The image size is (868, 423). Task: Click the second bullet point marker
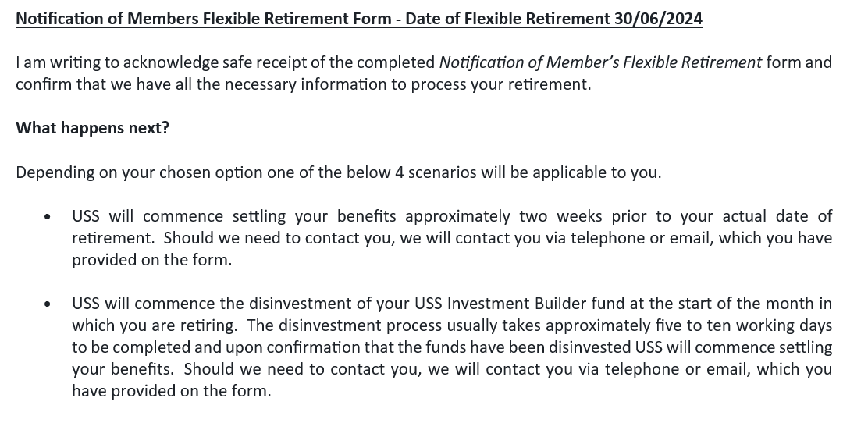click(48, 304)
